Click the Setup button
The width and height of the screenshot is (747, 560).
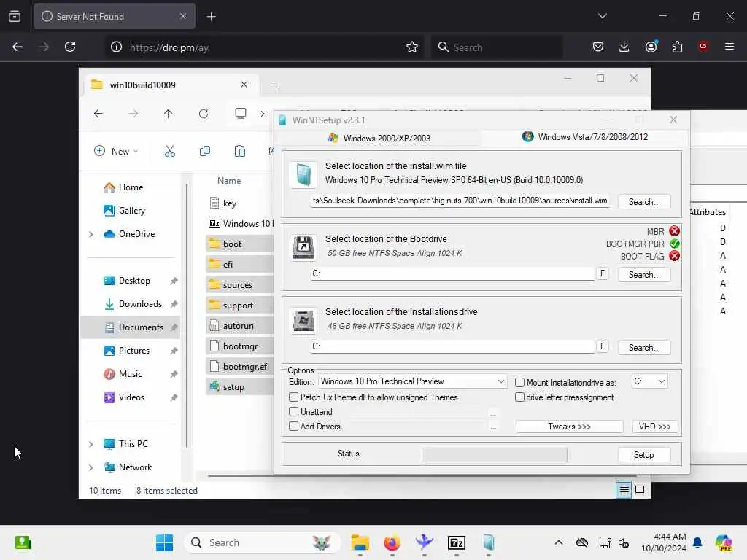[644, 455]
